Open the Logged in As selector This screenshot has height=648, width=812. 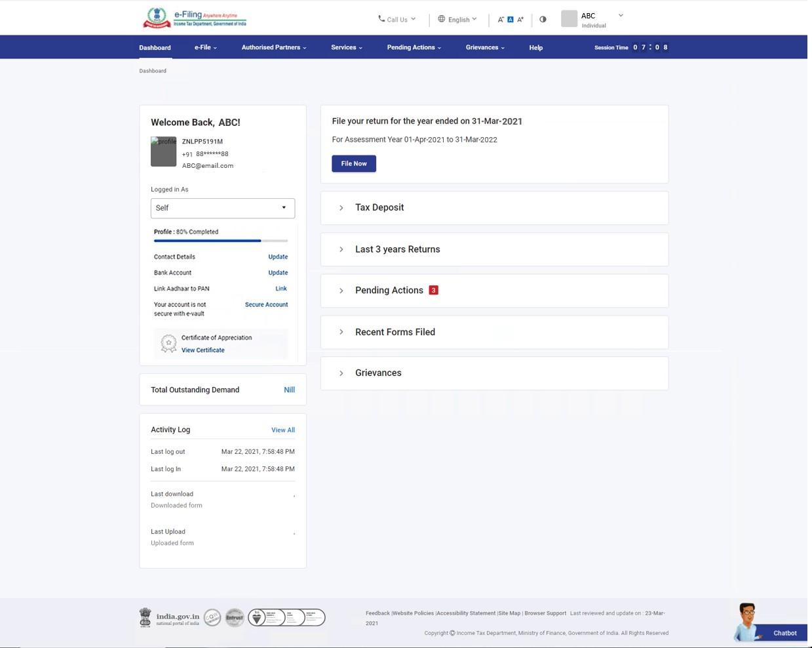click(x=222, y=207)
